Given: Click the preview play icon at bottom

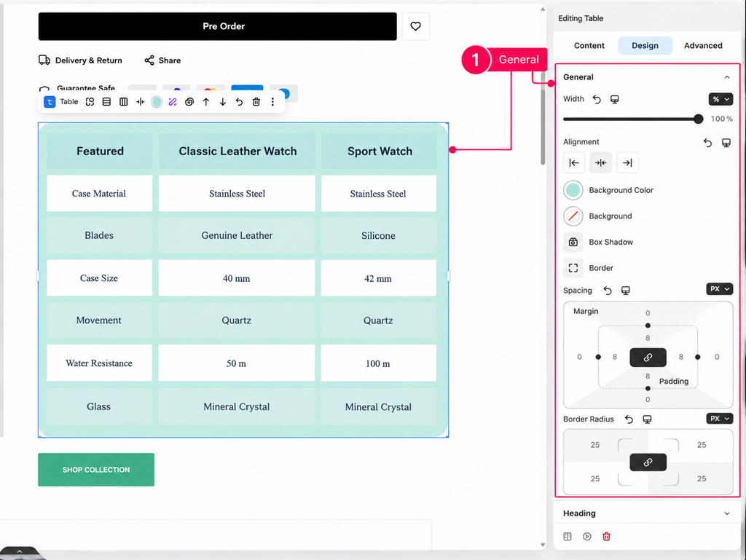Looking at the screenshot, I should click(587, 537).
